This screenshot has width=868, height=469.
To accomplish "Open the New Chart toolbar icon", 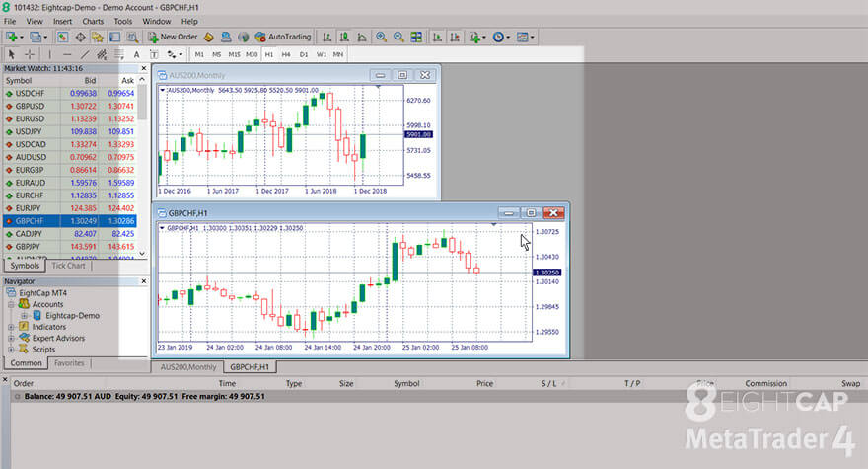I will tap(13, 38).
